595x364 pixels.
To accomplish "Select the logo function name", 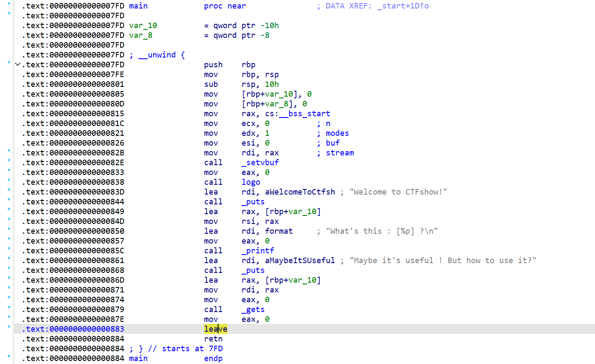I will point(251,182).
